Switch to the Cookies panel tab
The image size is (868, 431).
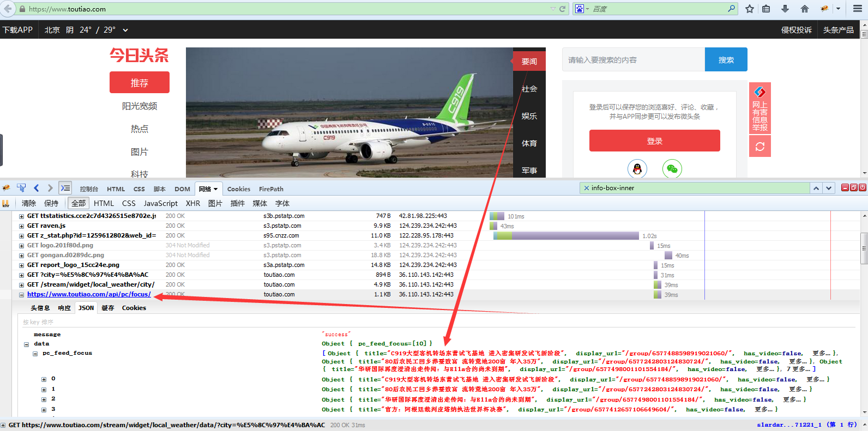(239, 189)
